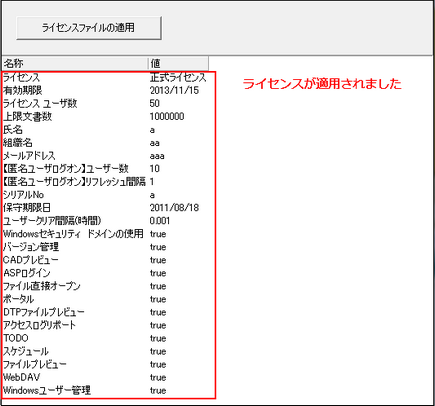Select the '有効期限' row name

pos(23,90)
